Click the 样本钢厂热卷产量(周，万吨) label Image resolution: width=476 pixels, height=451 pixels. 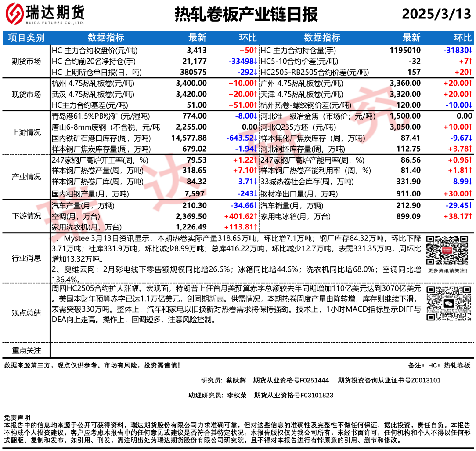click(97, 171)
